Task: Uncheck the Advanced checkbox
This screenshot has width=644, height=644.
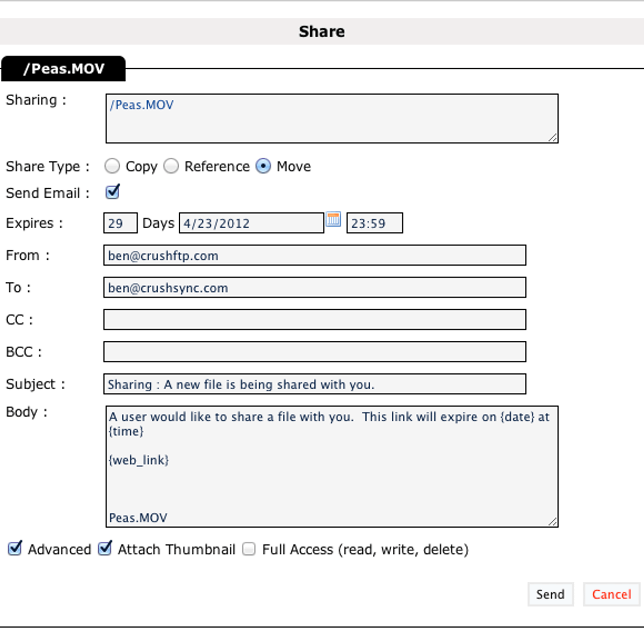Action: [x=15, y=548]
